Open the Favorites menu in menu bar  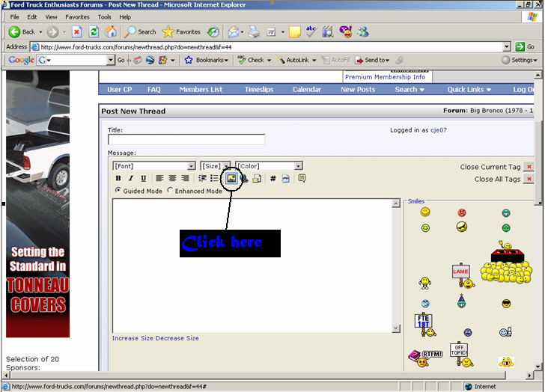(77, 17)
